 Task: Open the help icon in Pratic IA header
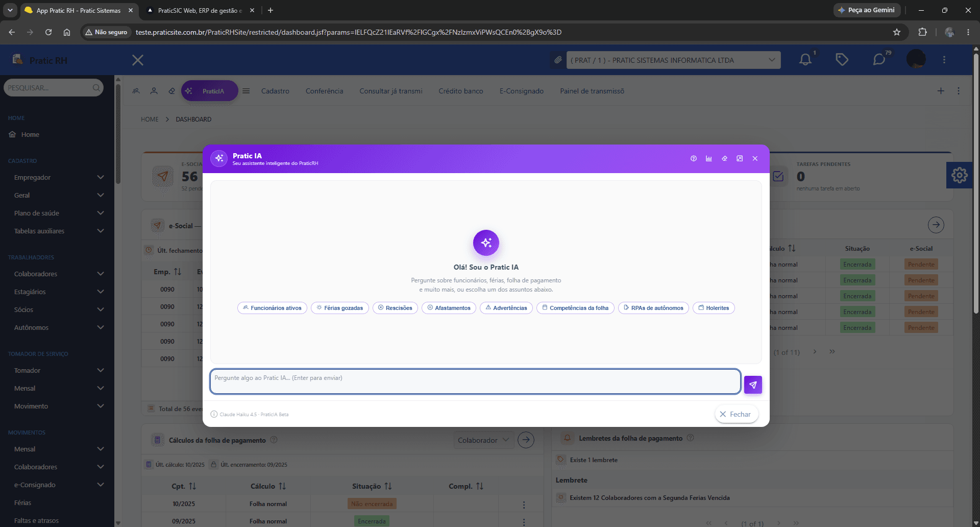pyautogui.click(x=694, y=159)
